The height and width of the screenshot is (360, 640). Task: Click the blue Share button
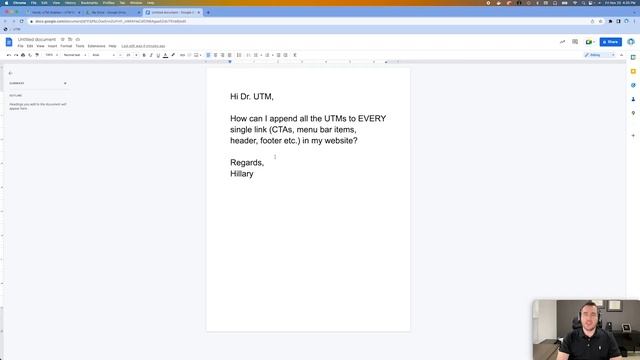coord(611,42)
